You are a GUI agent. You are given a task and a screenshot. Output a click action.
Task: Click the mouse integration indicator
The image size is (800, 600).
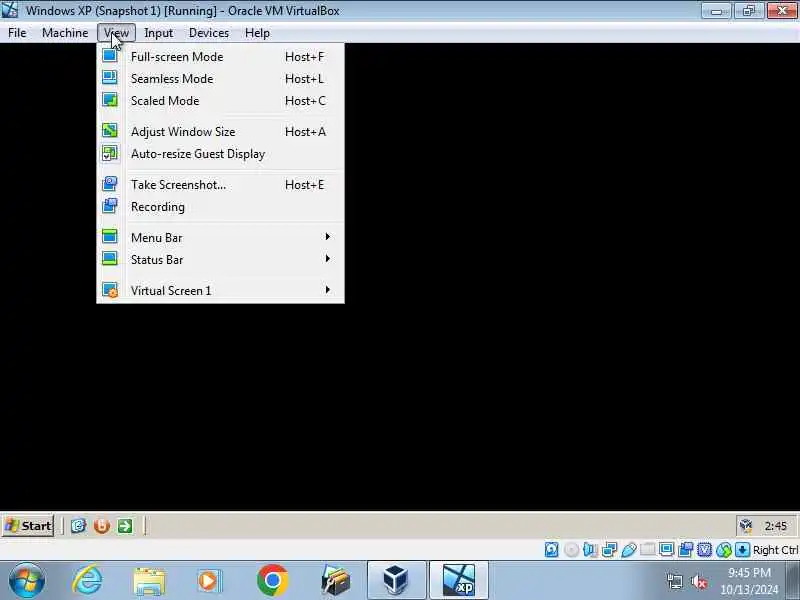724,550
